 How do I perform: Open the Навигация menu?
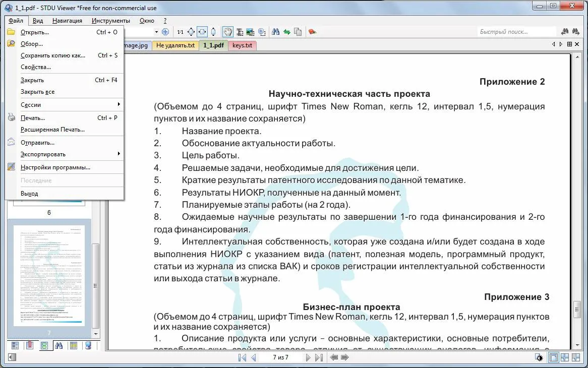click(x=67, y=21)
